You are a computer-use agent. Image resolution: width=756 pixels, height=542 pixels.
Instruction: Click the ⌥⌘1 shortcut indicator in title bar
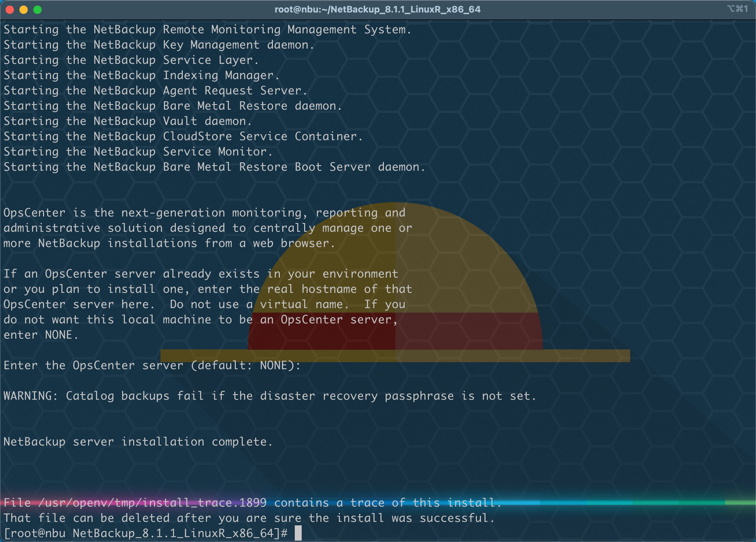[x=737, y=9]
